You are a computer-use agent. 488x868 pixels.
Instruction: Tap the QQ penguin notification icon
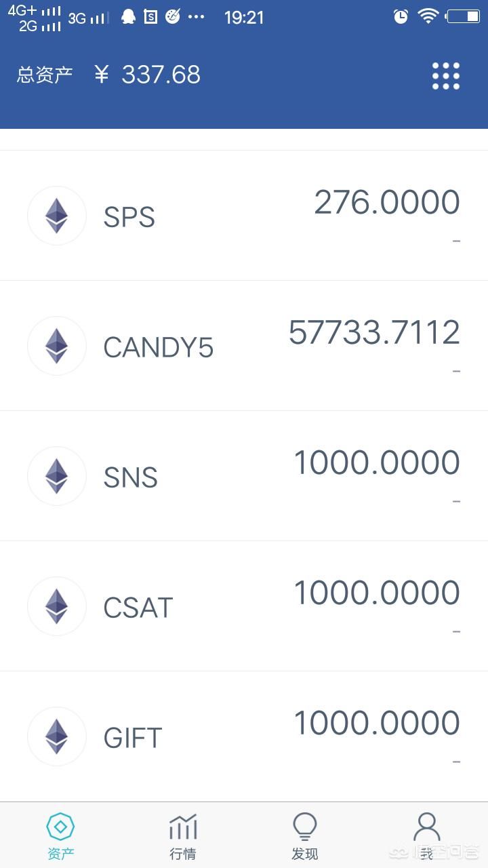tap(128, 17)
